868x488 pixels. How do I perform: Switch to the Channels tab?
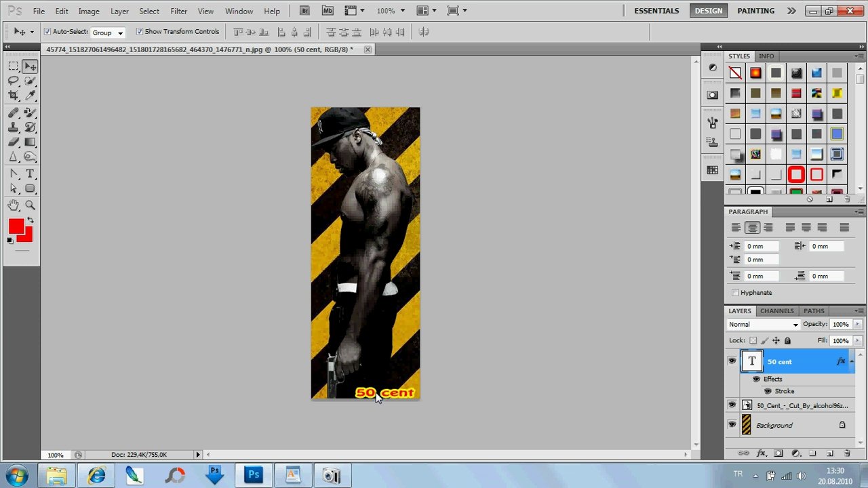coord(776,311)
